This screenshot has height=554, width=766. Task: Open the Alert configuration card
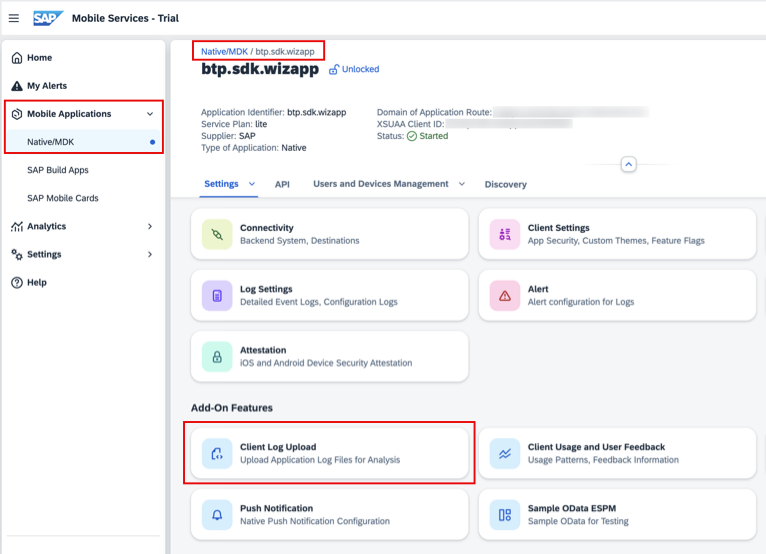tap(617, 296)
